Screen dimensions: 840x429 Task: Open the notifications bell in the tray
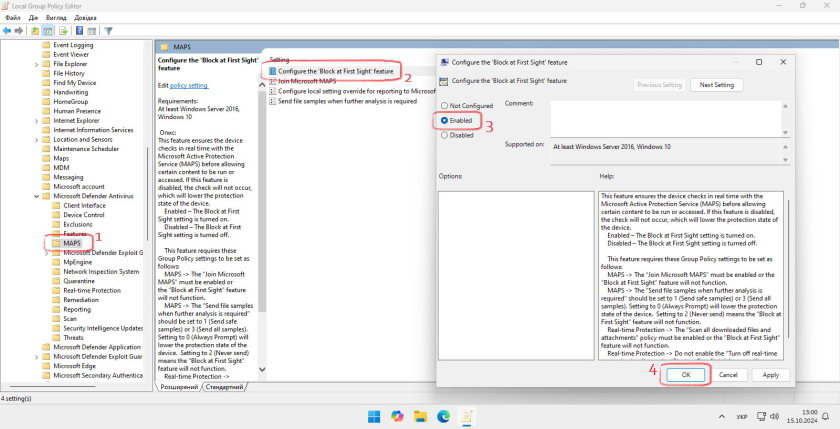[x=827, y=416]
